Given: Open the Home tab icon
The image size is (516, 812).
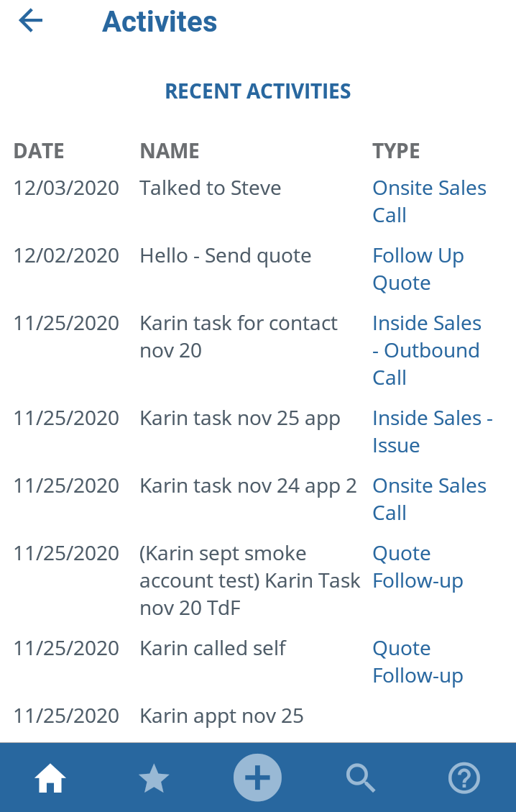Looking at the screenshot, I should click(50, 777).
